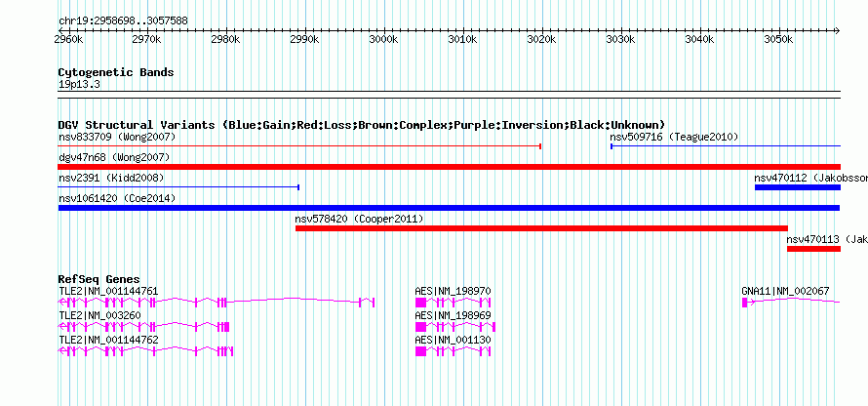Image resolution: width=868 pixels, height=406 pixels.
Task: Click the 3000k ruler tick label
Action: 383,40
